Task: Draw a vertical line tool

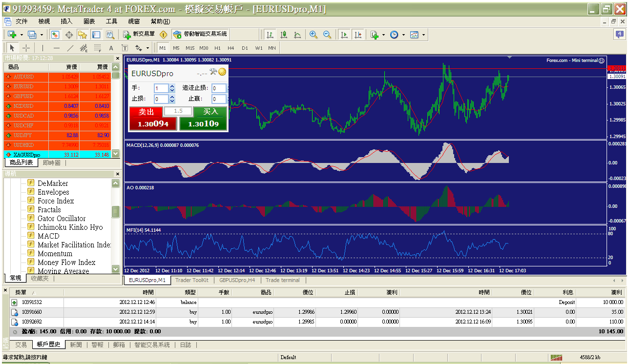Action: point(42,48)
